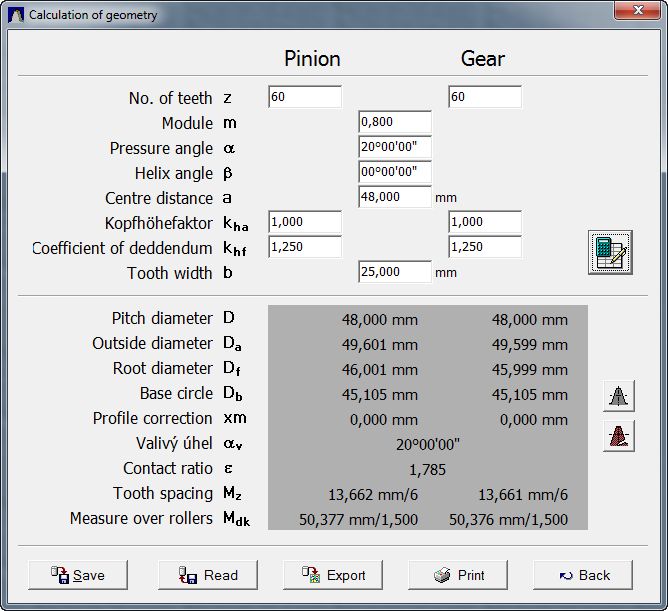
Task: Click the red tooth profile icon
Action: 619,436
